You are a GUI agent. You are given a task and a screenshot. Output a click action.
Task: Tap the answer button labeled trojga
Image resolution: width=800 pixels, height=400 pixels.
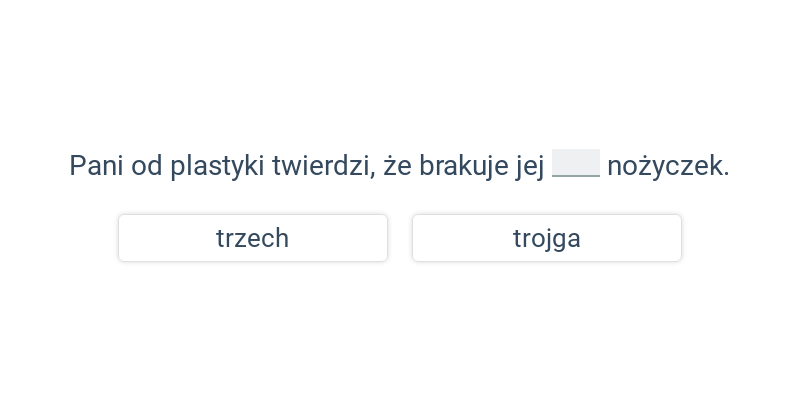547,238
